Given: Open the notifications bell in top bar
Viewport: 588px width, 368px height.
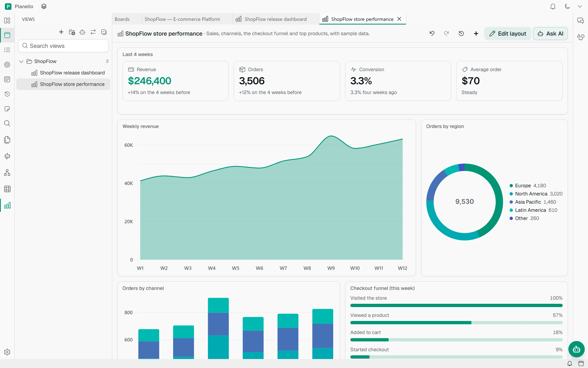Looking at the screenshot, I should (x=553, y=7).
